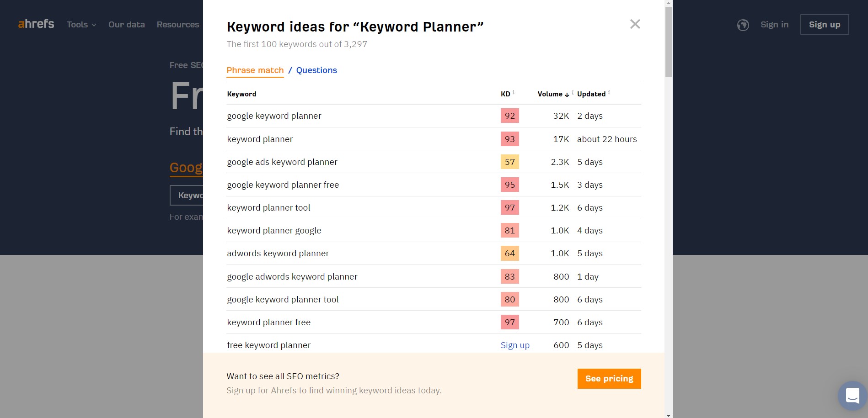The height and width of the screenshot is (418, 868).
Task: Select 'google adwords keyword planner' keyword
Action: coord(292,277)
